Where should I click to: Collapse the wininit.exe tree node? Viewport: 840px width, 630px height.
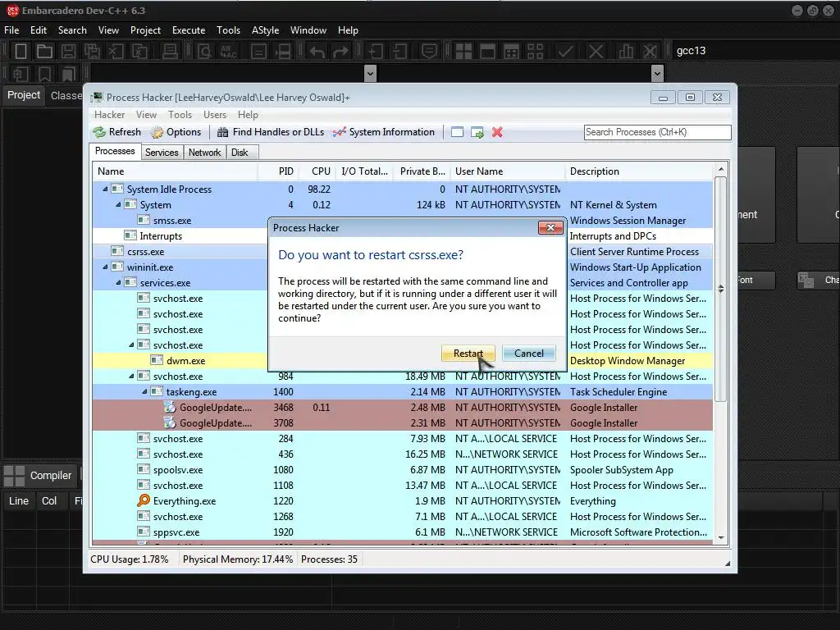tap(105, 267)
